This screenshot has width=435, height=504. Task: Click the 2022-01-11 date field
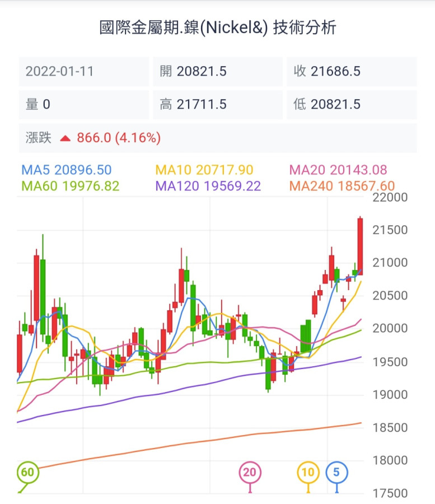pos(84,72)
